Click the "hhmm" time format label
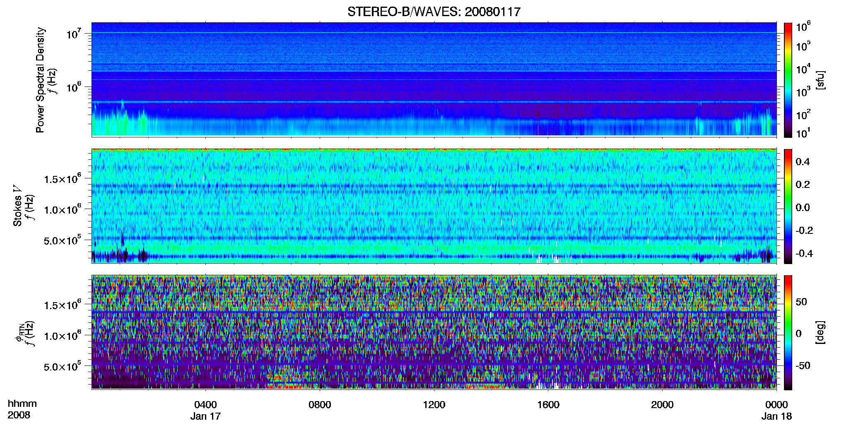Image resolution: width=868 pixels, height=447 pixels. point(22,404)
